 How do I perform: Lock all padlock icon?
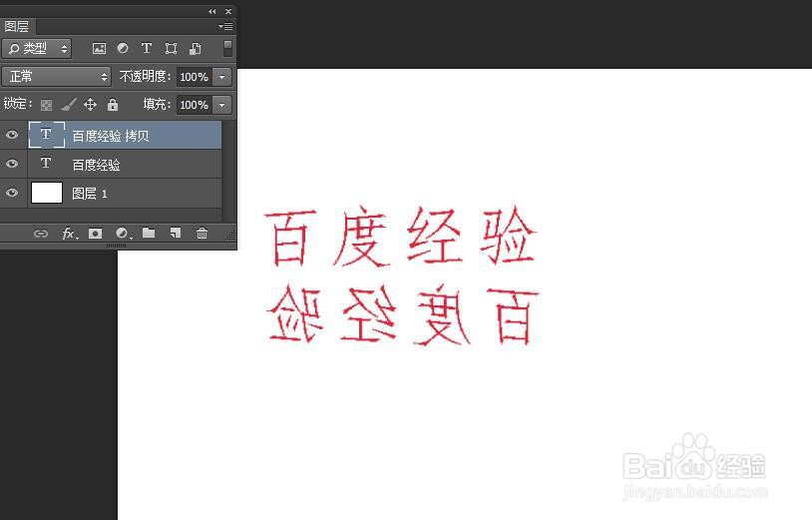click(x=113, y=105)
